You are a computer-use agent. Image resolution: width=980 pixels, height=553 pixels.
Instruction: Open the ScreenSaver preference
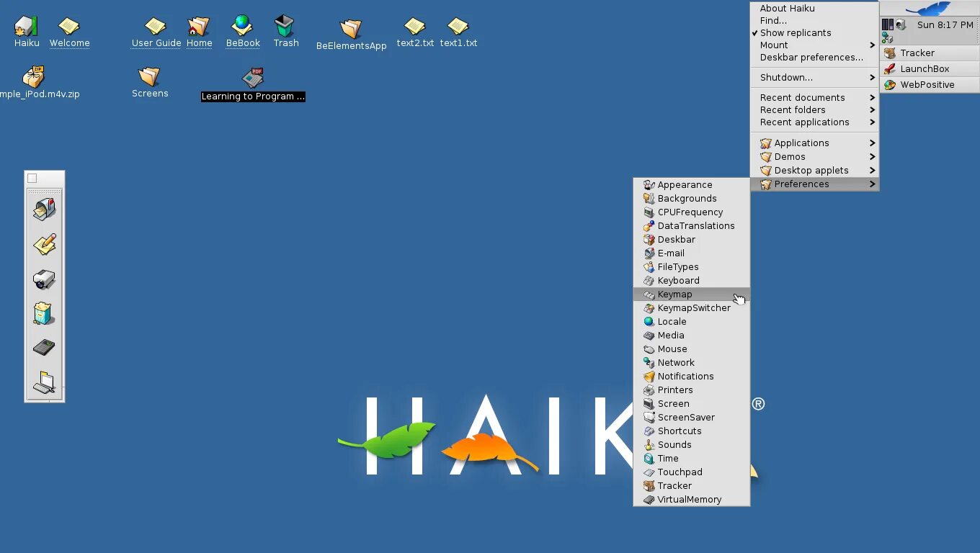(692, 418)
